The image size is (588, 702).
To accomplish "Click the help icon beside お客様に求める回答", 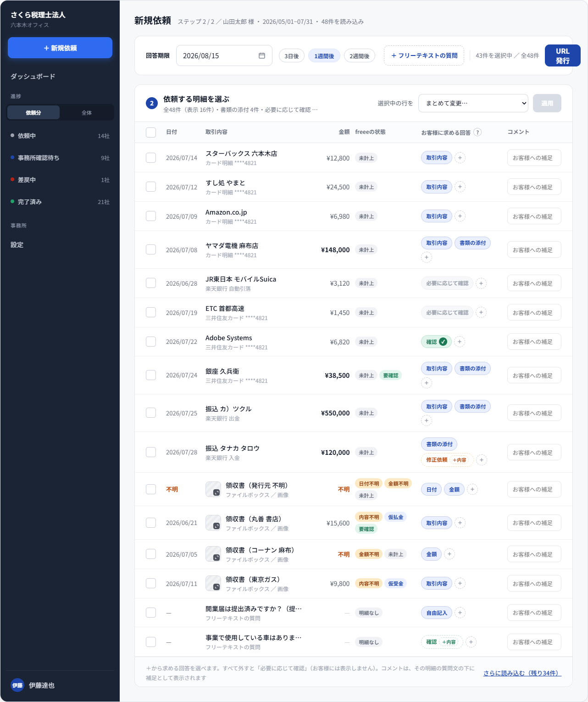I will pos(477,132).
